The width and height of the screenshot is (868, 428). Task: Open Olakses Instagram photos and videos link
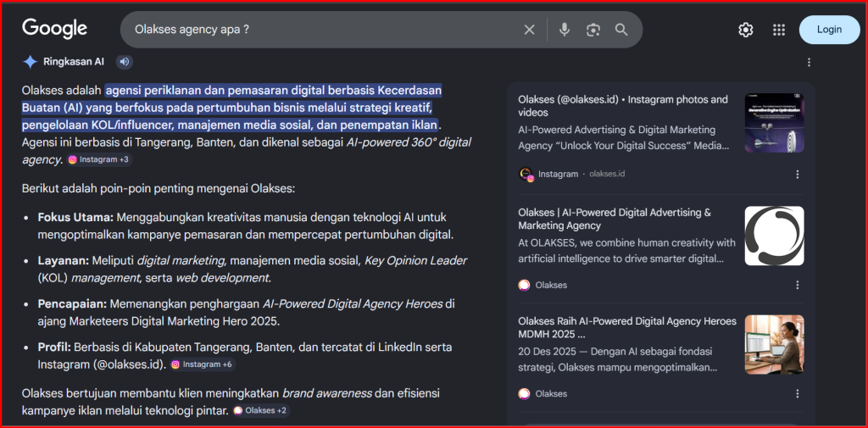[622, 106]
